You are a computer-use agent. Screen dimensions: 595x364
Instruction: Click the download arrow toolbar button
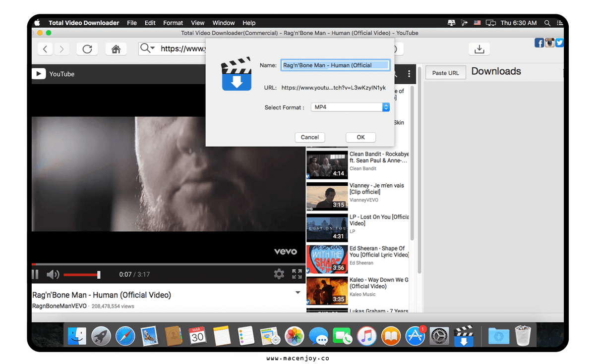[x=479, y=49]
